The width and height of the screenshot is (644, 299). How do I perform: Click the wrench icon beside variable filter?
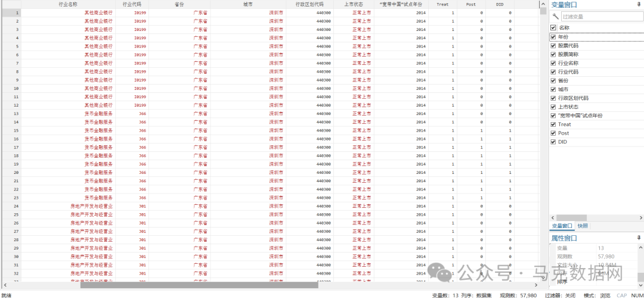tap(556, 17)
